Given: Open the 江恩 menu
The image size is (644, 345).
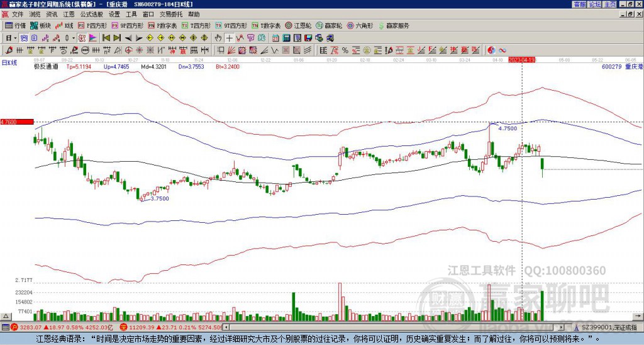Looking at the screenshot, I should (69, 14).
